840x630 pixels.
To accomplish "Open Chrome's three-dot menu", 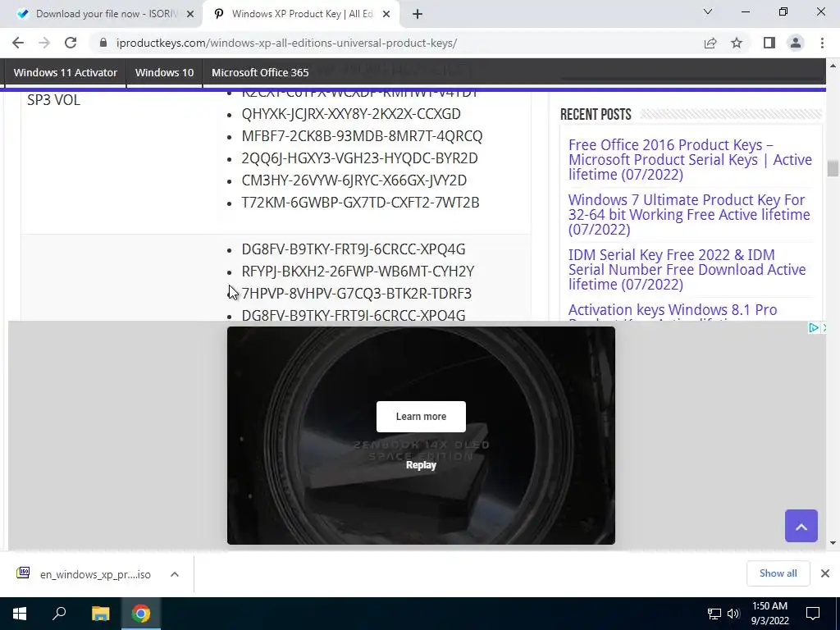I will pyautogui.click(x=822, y=43).
